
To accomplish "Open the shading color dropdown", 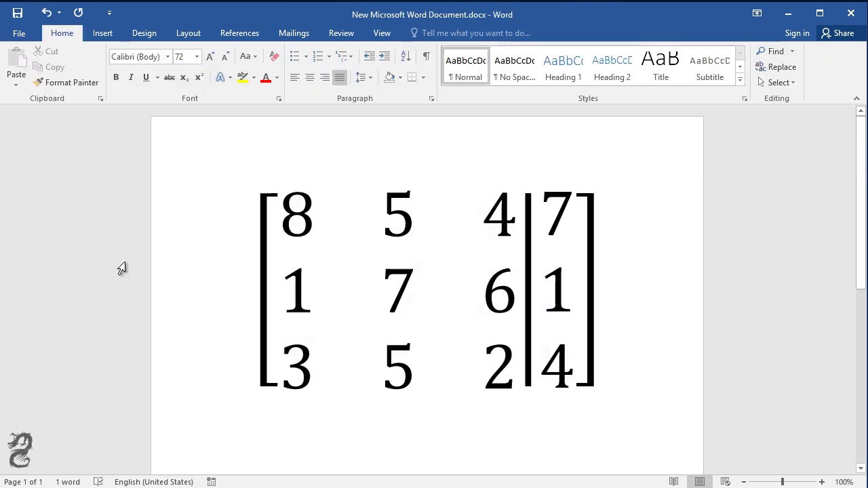I will [x=400, y=77].
